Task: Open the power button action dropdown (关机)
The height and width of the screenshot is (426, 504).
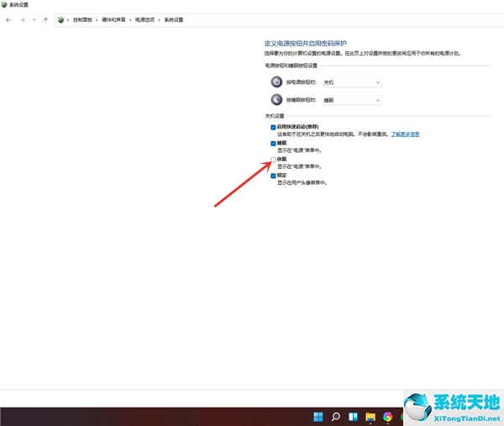Action: click(x=352, y=82)
